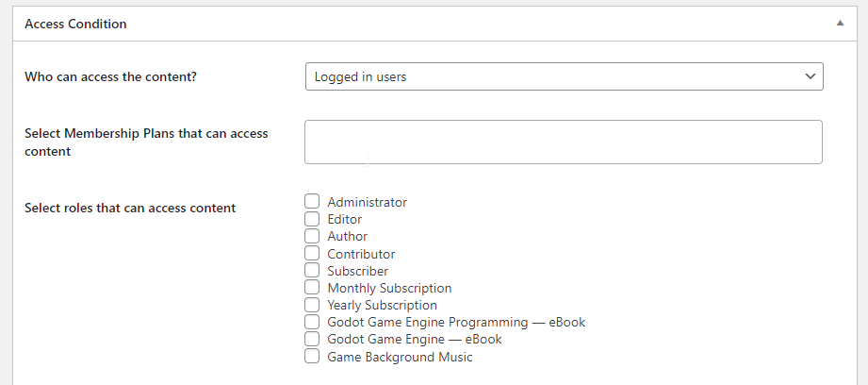Viewport: 868px width, 385px height.
Task: Enable the Monthly Subscription checkbox
Action: coord(312,288)
